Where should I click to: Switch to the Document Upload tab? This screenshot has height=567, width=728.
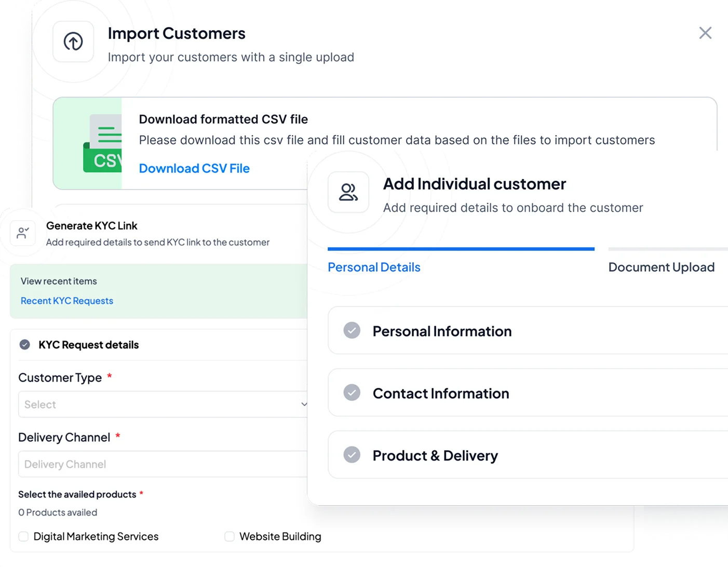click(x=662, y=267)
